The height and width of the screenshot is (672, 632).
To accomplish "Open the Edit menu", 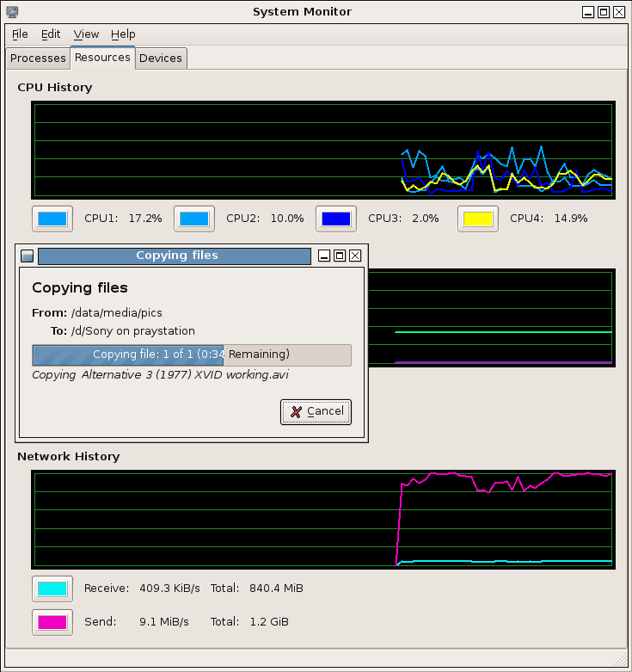I will [x=51, y=34].
